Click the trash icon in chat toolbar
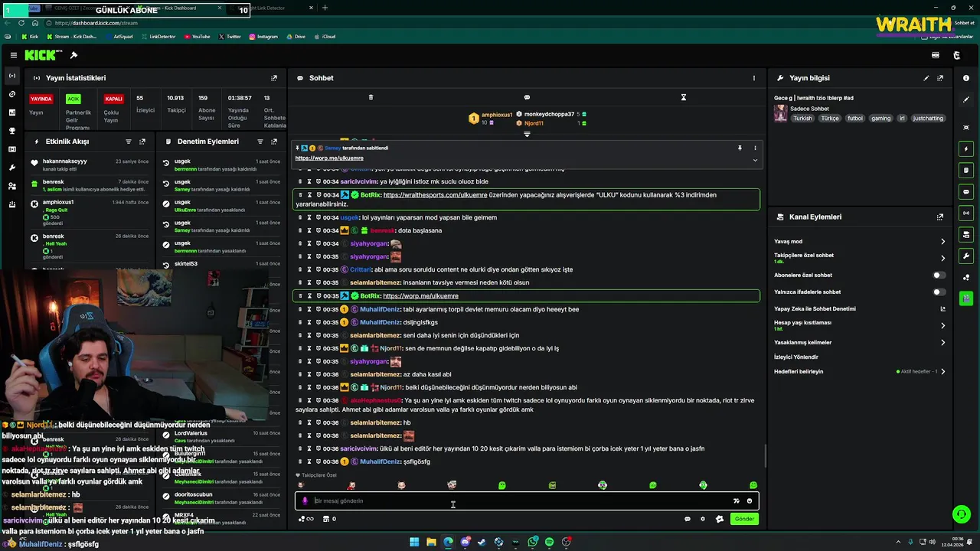980x551 pixels. 371,97
